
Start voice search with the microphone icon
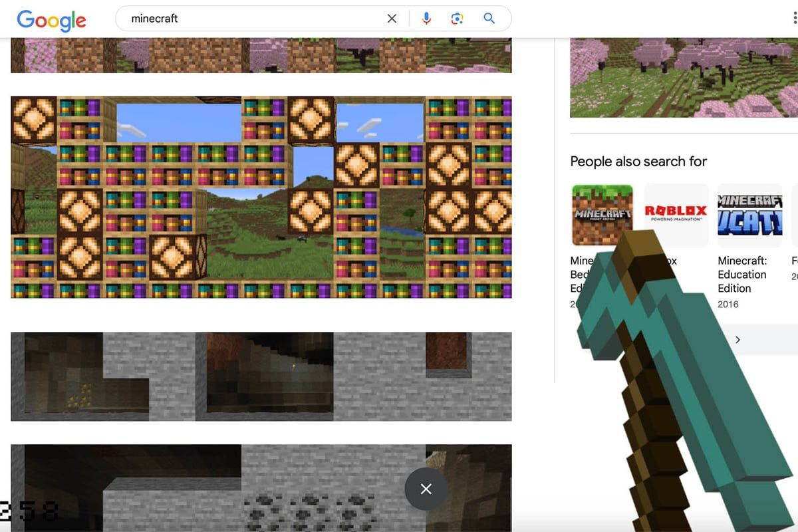pos(427,19)
